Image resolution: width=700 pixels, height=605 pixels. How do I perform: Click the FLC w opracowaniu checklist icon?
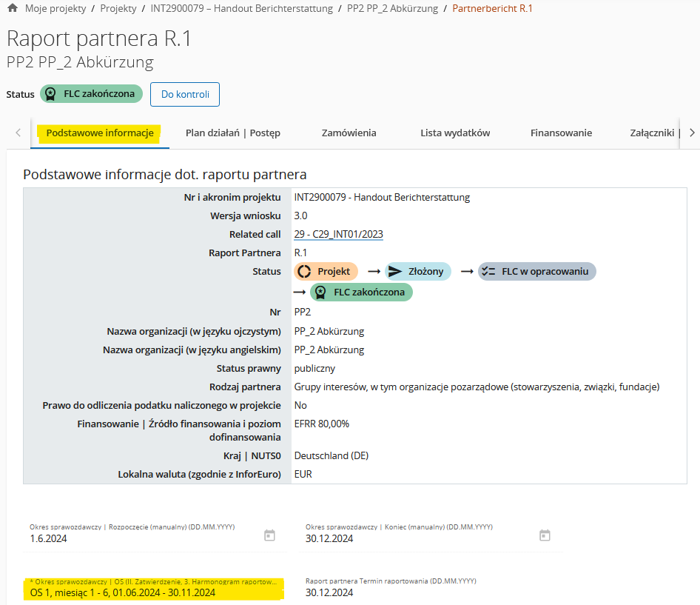point(488,272)
